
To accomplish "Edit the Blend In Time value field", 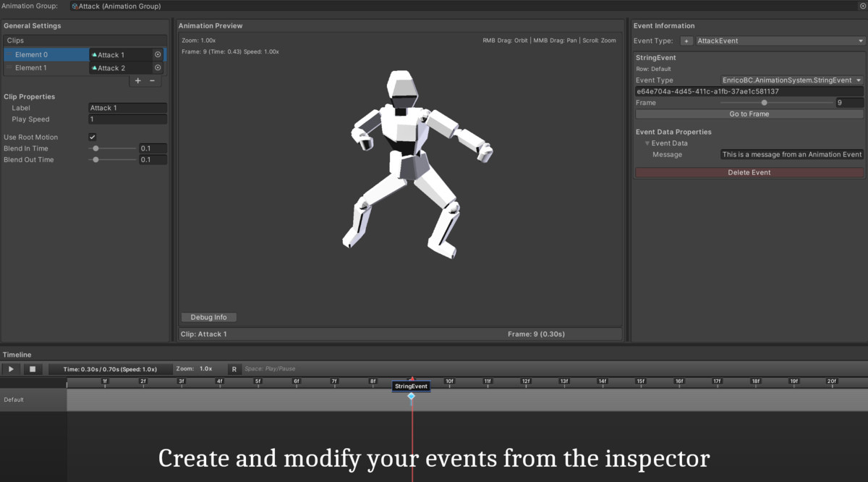I will 153,148.
